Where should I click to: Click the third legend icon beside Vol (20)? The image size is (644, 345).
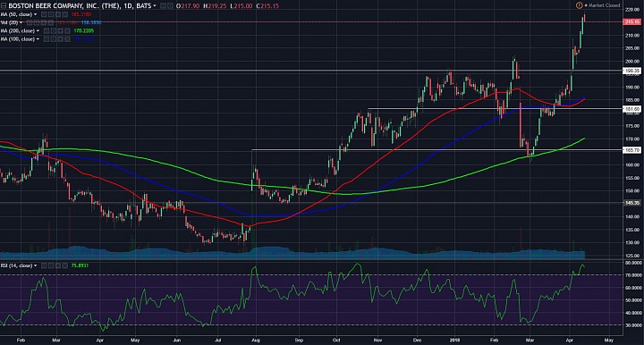(44, 22)
